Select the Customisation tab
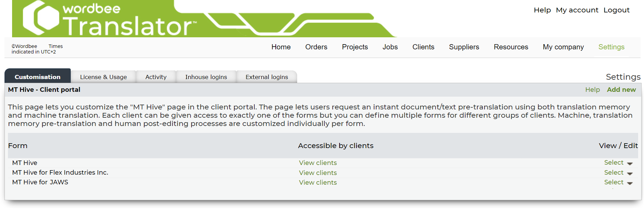The height and width of the screenshot is (214, 644). [x=37, y=77]
